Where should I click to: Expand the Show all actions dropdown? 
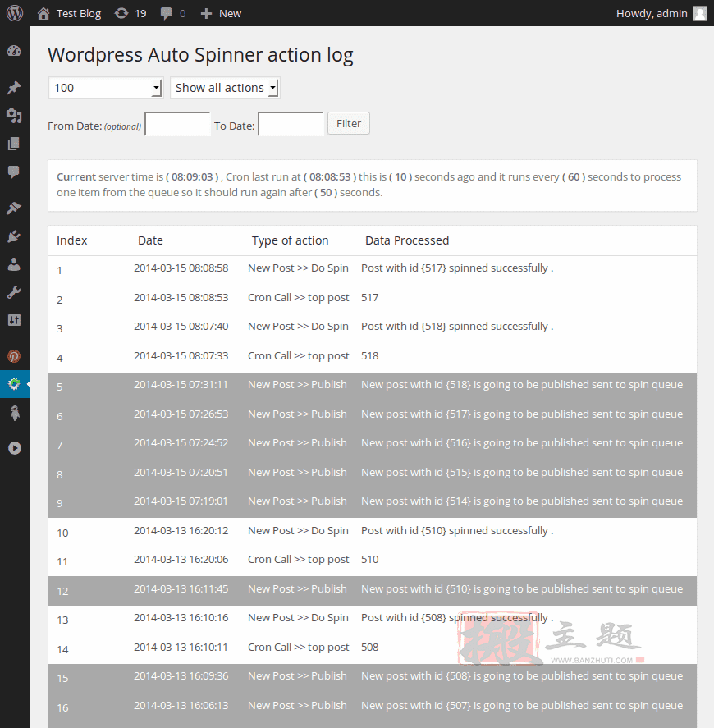pyautogui.click(x=225, y=88)
